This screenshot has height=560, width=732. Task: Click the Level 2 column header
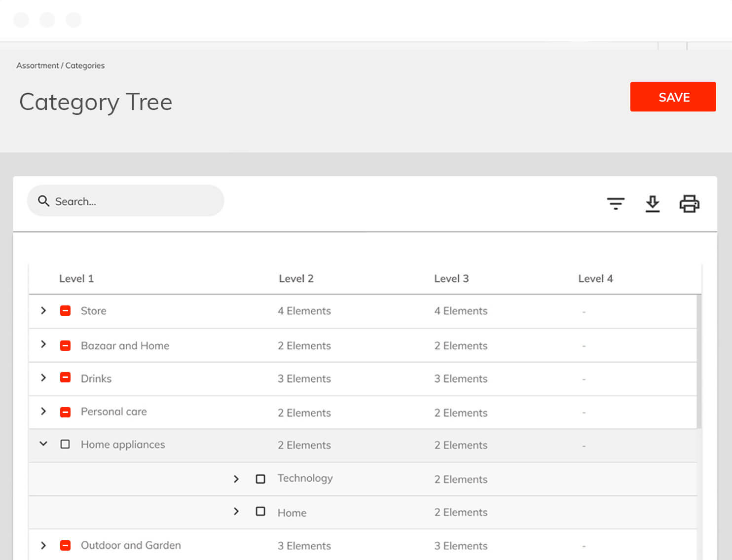pyautogui.click(x=296, y=279)
